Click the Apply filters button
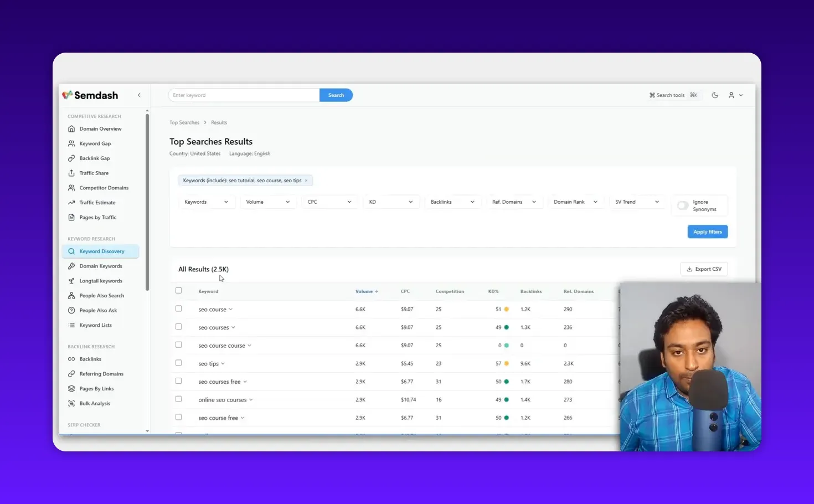 (x=707, y=232)
